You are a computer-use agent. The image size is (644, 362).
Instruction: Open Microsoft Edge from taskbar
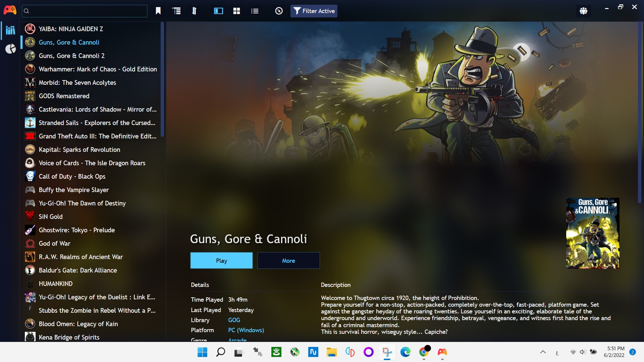click(406, 352)
